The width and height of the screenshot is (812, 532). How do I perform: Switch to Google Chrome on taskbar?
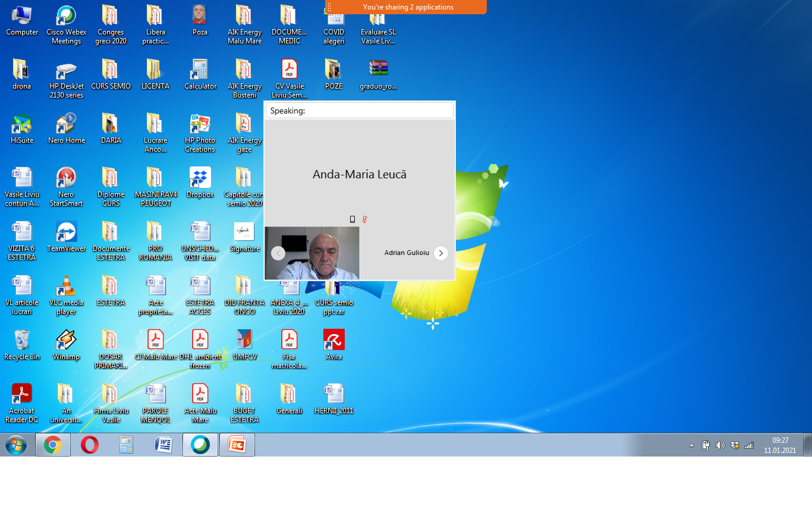53,445
